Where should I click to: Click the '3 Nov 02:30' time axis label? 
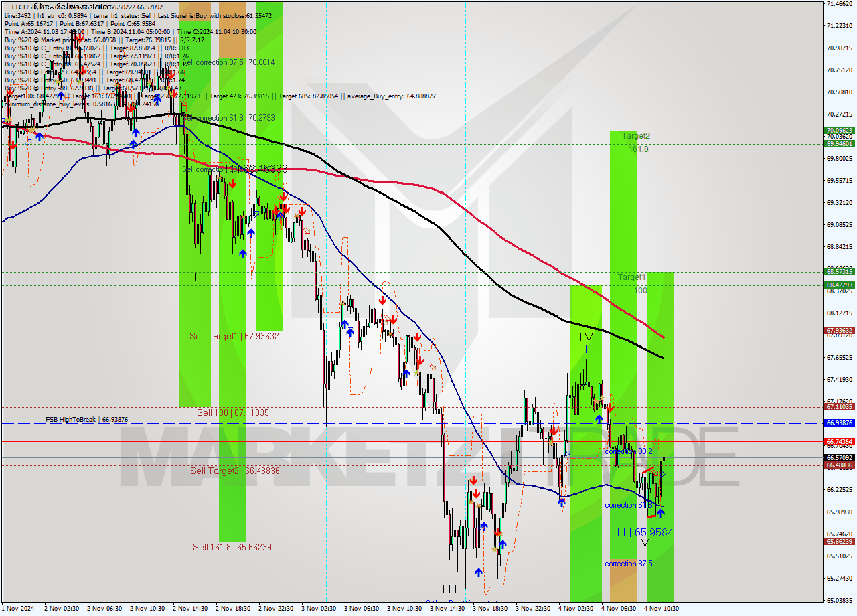[x=319, y=609]
